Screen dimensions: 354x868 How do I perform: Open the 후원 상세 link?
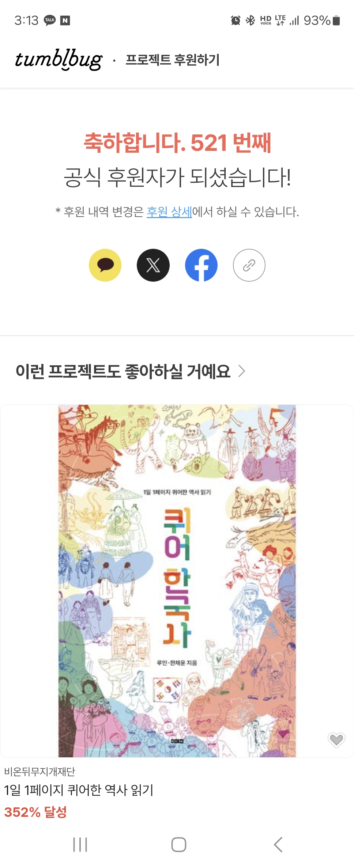(169, 212)
